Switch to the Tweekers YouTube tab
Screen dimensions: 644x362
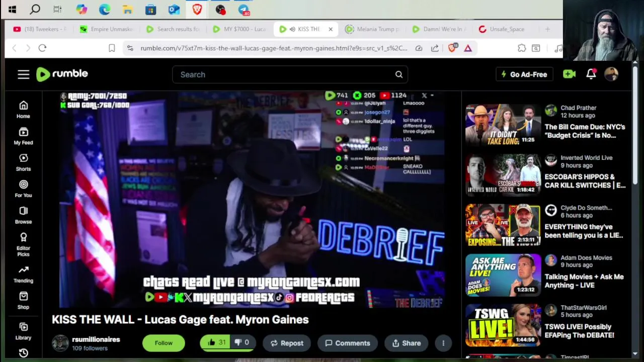[40, 29]
